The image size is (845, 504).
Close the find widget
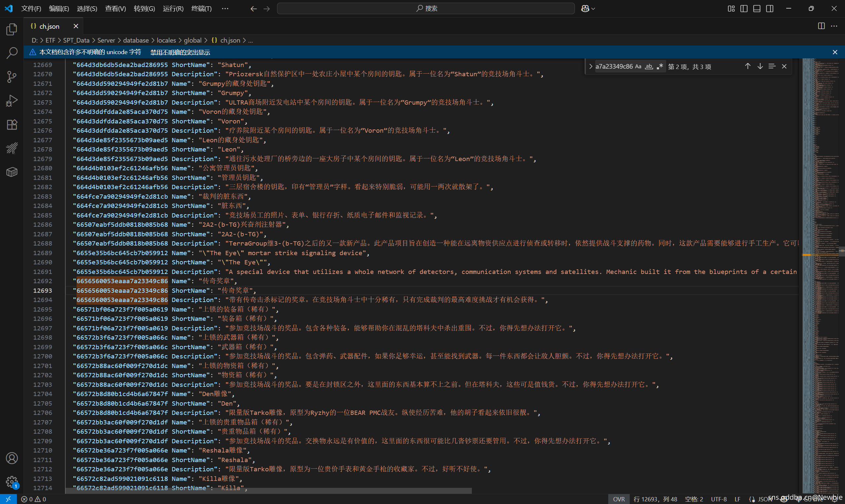point(784,66)
